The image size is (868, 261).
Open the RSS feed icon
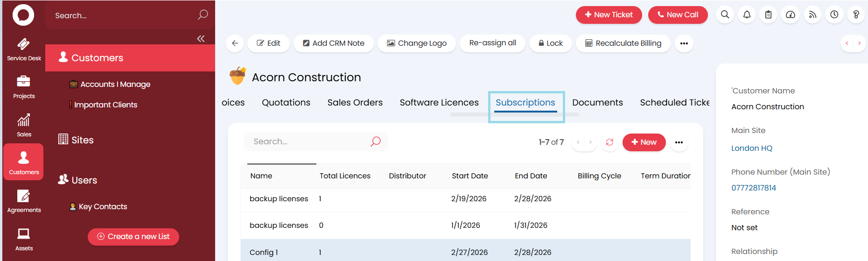click(x=812, y=15)
